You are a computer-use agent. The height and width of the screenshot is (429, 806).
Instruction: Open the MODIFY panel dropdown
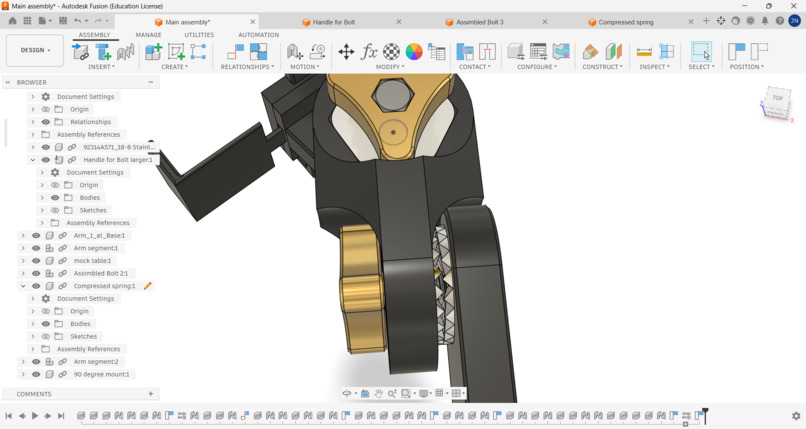[390, 67]
